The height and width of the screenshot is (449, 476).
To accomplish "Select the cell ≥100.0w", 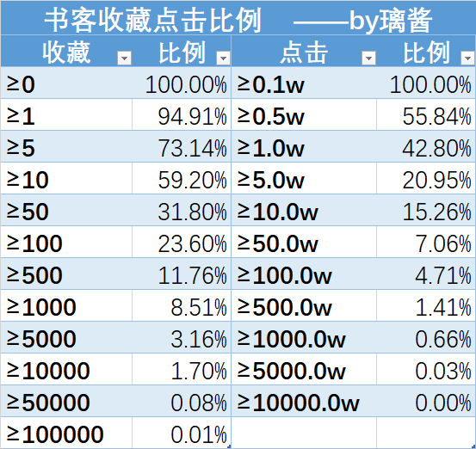I will coord(304,274).
